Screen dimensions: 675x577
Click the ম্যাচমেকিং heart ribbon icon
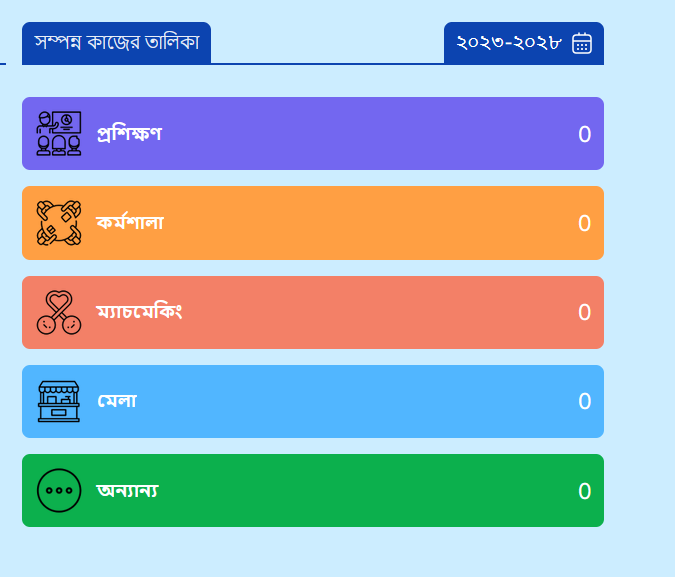pos(59,313)
